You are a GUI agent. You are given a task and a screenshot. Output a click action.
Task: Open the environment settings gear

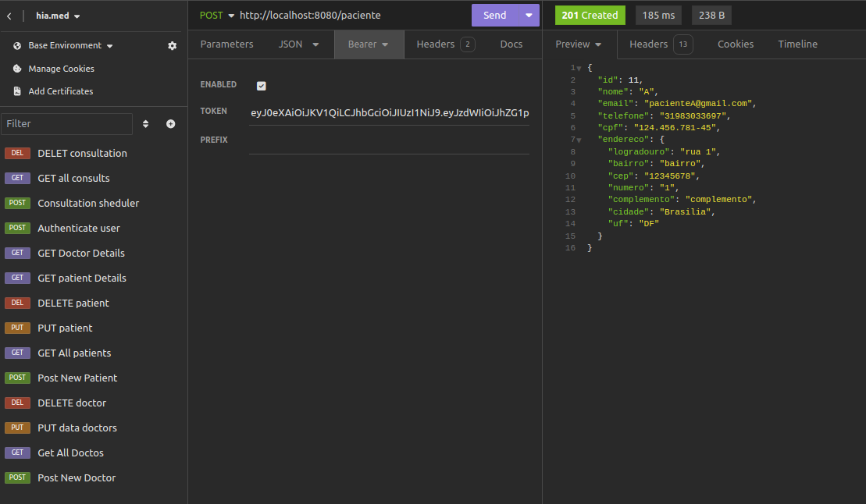pyautogui.click(x=173, y=46)
